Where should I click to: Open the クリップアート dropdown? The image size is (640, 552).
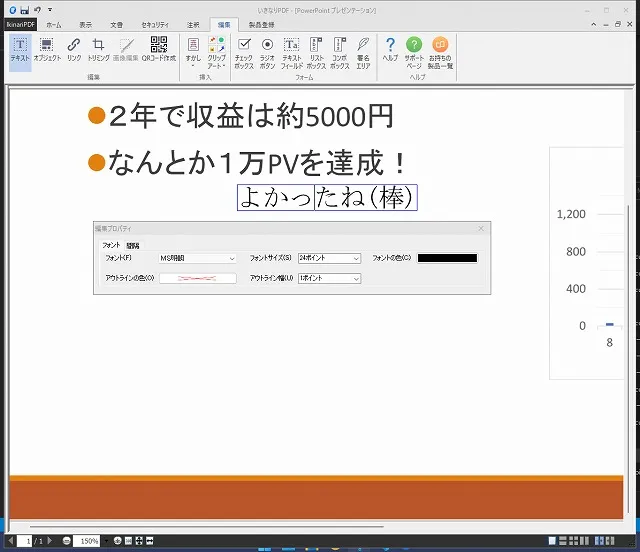[216, 53]
